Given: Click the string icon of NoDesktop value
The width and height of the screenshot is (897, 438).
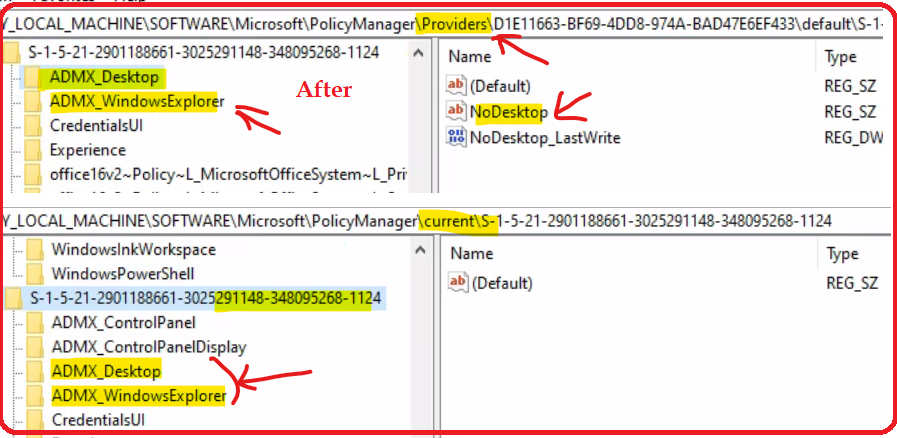Looking at the screenshot, I should (457, 112).
